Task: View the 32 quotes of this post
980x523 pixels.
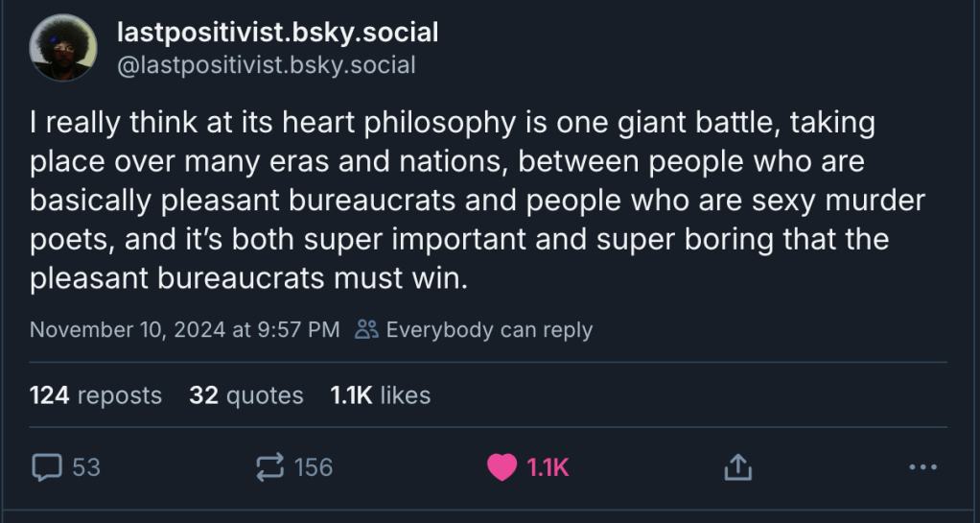Action: pos(246,395)
